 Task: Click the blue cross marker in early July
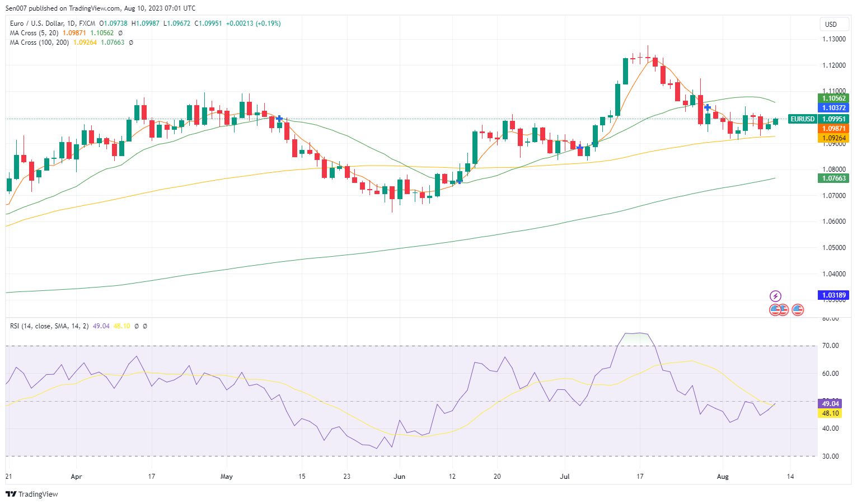(x=580, y=147)
